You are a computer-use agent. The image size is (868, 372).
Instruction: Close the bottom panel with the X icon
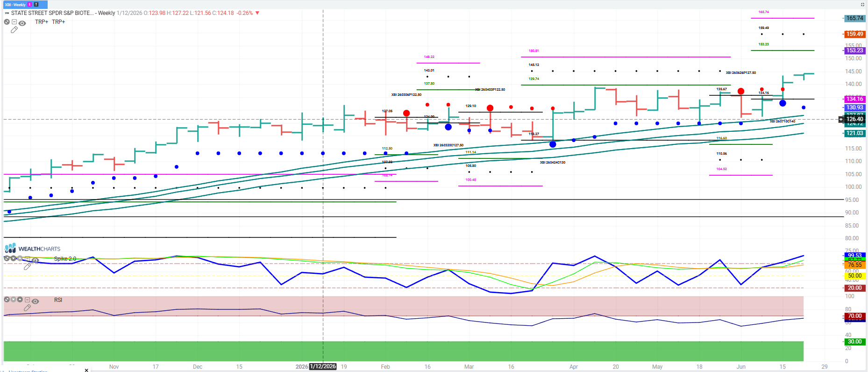(86, 370)
